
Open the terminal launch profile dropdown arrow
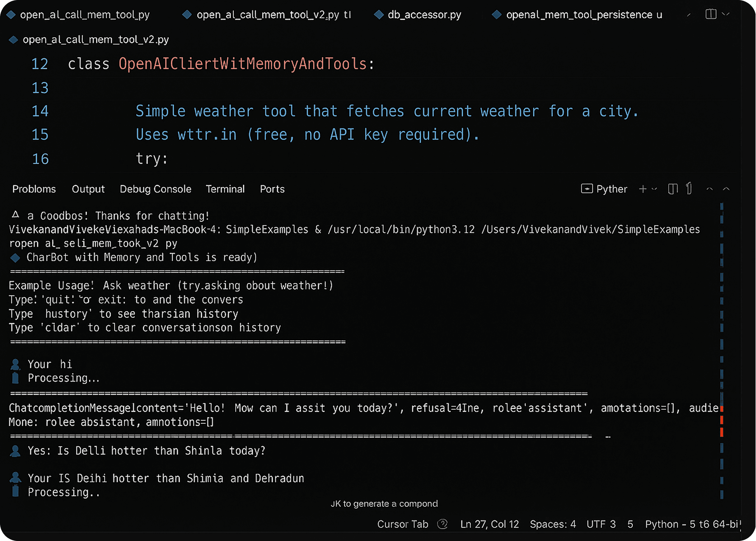(x=654, y=189)
